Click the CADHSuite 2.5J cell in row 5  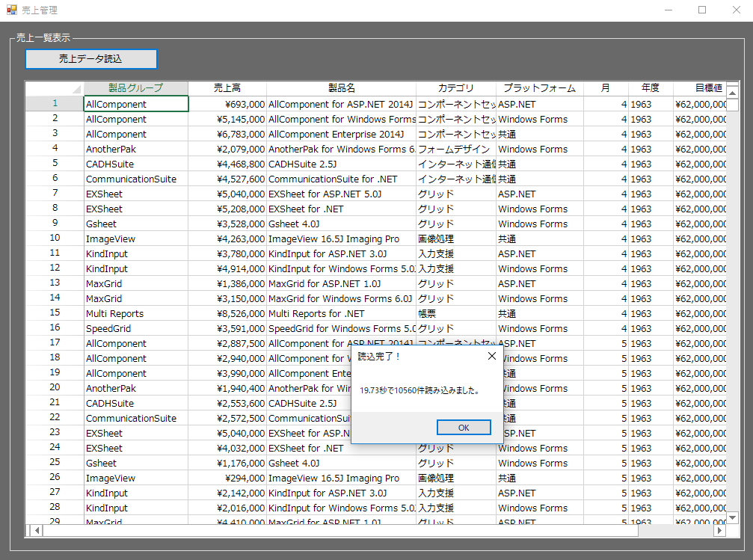(x=342, y=164)
